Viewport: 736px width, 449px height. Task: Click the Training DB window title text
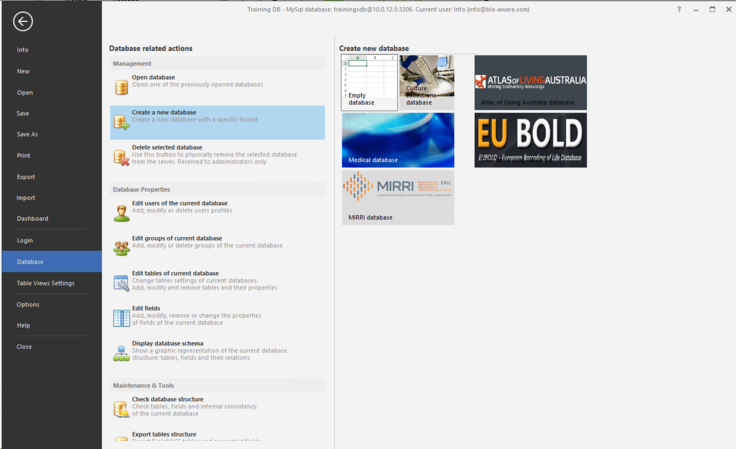coord(388,9)
